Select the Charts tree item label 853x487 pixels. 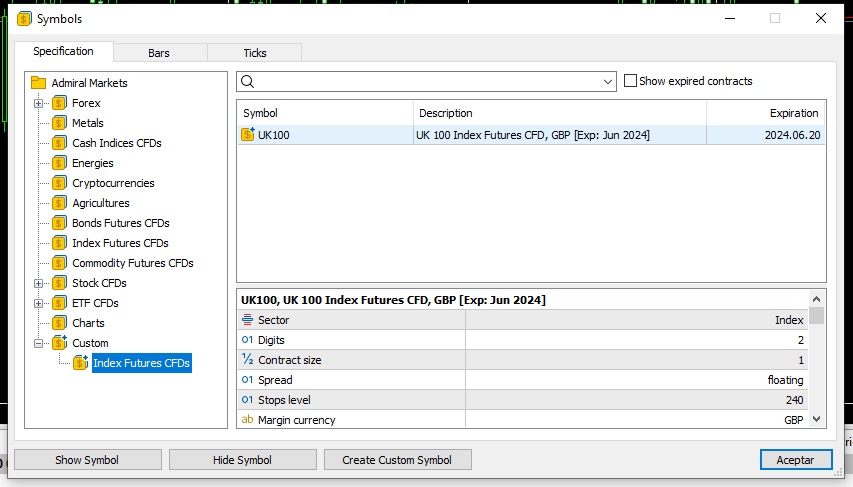pos(88,323)
